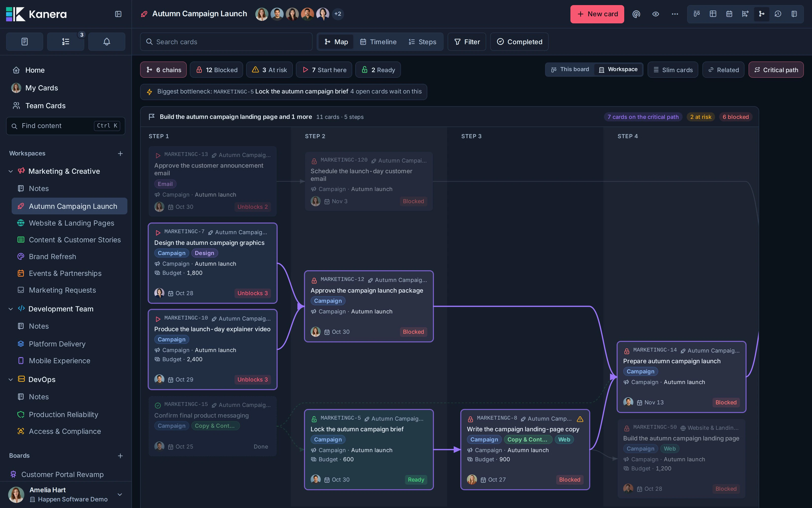Image resolution: width=812 pixels, height=508 pixels.
Task: Switch to the Gantt chart view icon
Action: 745,14
